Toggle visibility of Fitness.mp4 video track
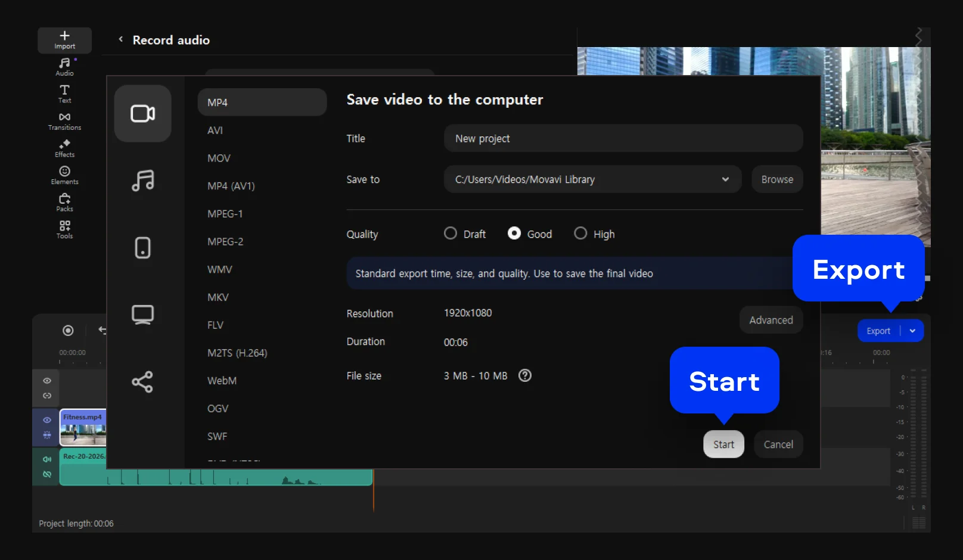The width and height of the screenshot is (963, 560). click(x=47, y=420)
